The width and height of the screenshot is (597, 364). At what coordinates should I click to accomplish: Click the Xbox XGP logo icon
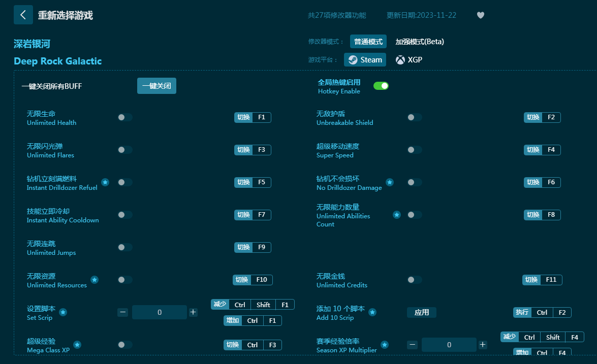click(400, 60)
